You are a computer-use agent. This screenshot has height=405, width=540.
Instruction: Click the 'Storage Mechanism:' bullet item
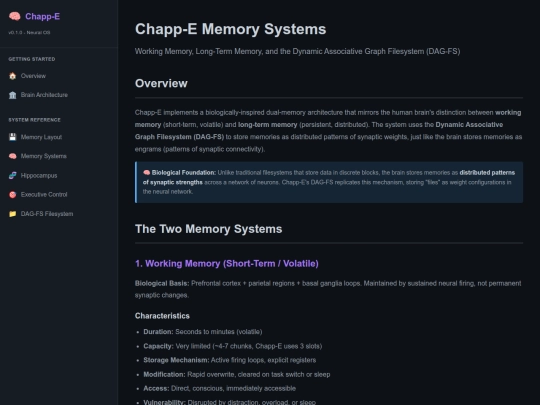[230, 360]
